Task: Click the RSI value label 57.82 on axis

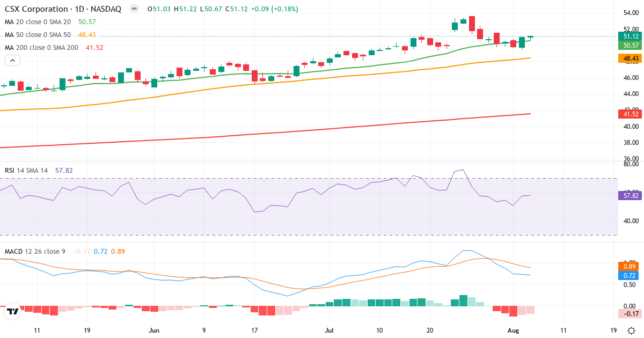Action: pos(631,195)
